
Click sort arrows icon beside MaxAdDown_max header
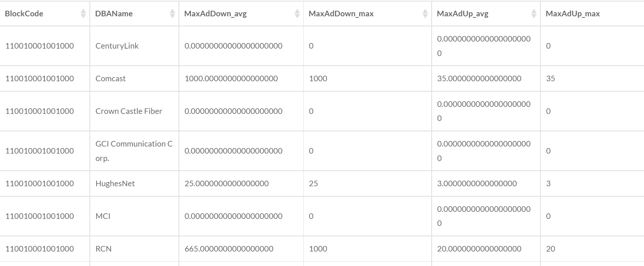click(425, 14)
